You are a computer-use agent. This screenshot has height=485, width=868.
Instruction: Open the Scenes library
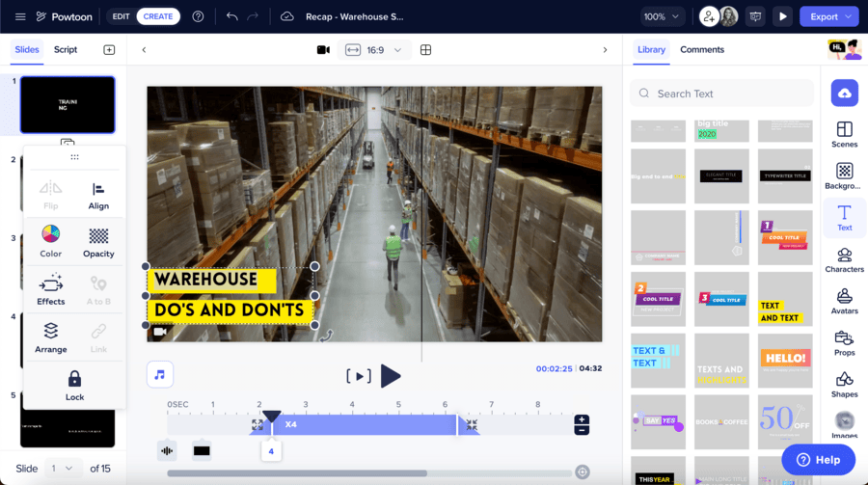point(844,135)
